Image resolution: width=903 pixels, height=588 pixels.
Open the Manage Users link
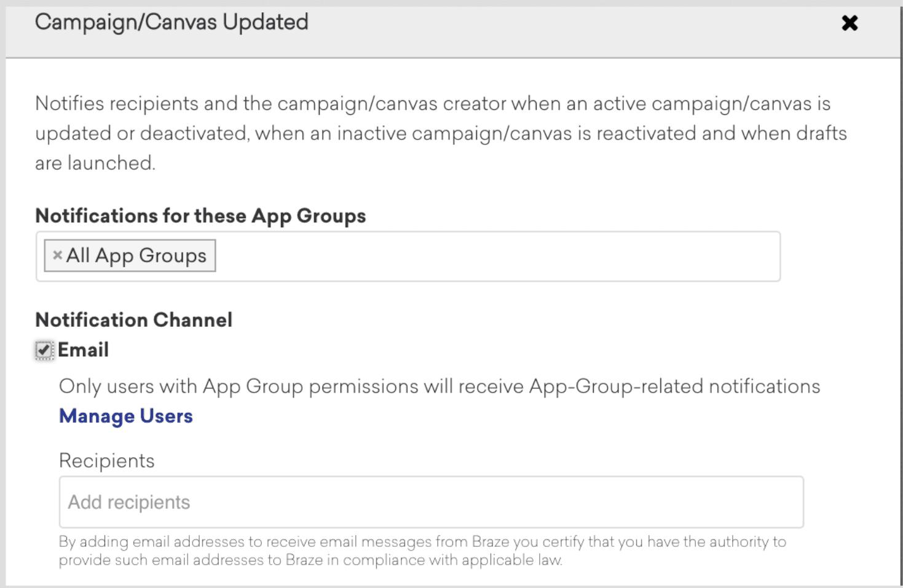pos(125,416)
